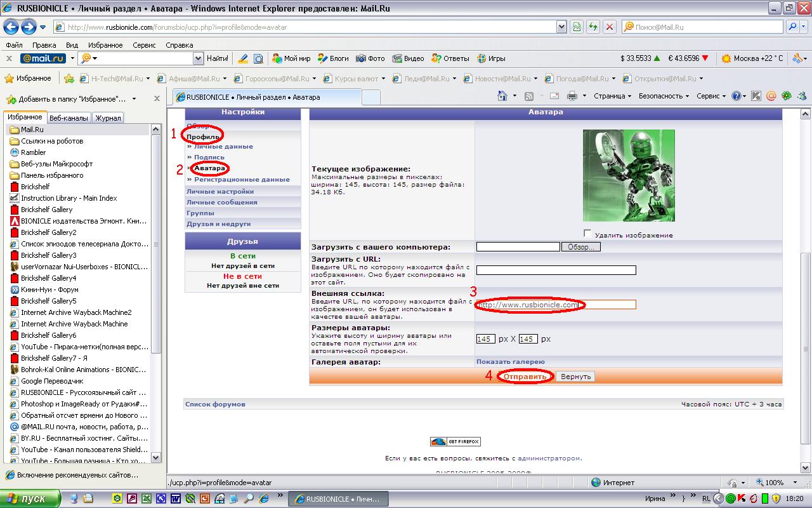The image size is (812, 508).
Task: Click the Read Mail envelope icon
Action: tap(553, 96)
